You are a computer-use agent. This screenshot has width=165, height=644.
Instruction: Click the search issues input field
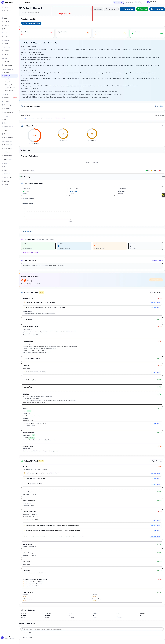coord(92,629)
